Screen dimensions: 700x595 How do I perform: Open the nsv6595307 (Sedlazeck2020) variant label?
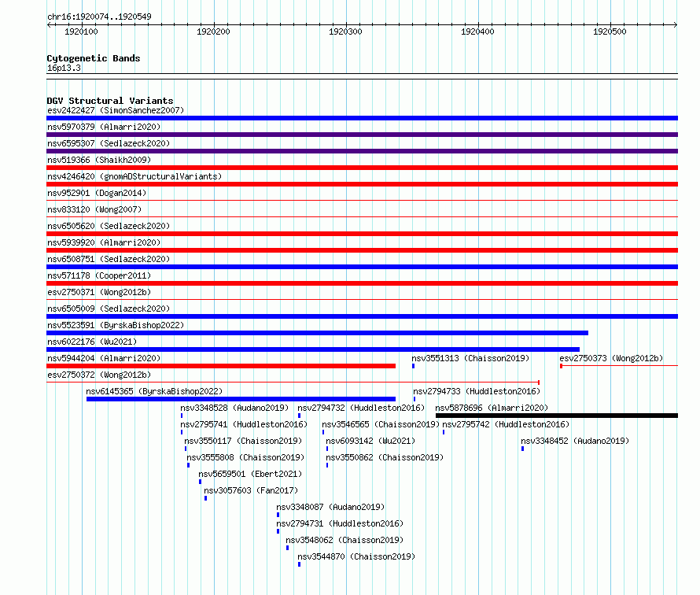tap(109, 143)
